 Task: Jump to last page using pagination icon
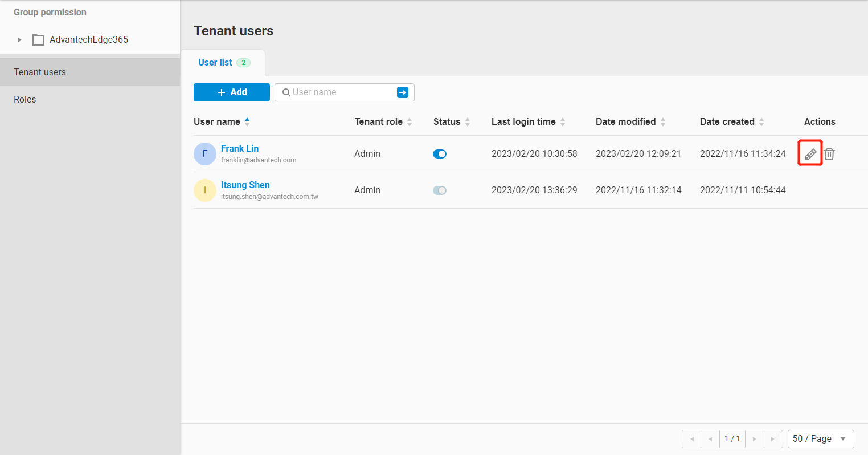pos(773,438)
